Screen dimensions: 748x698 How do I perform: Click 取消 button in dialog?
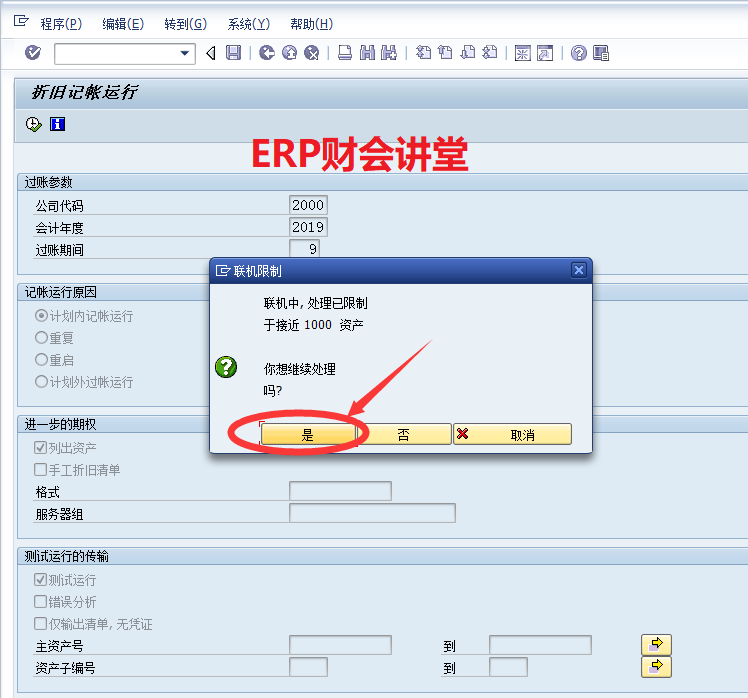[x=512, y=435]
